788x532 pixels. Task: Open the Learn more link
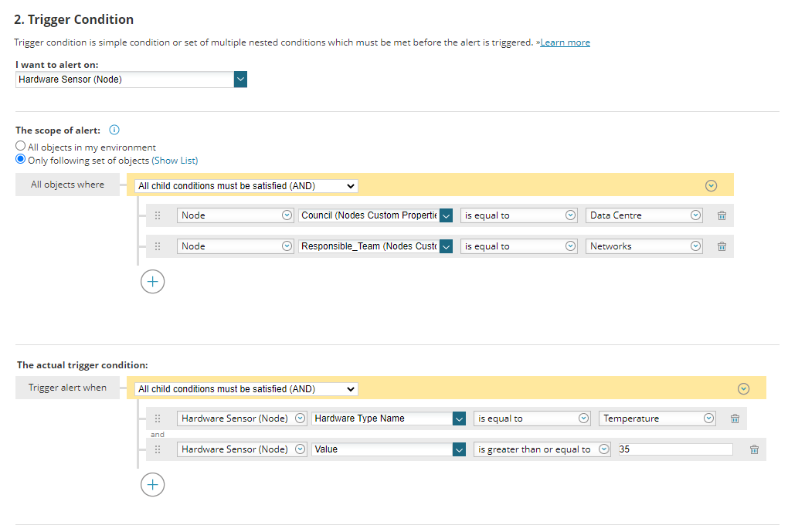565,42
